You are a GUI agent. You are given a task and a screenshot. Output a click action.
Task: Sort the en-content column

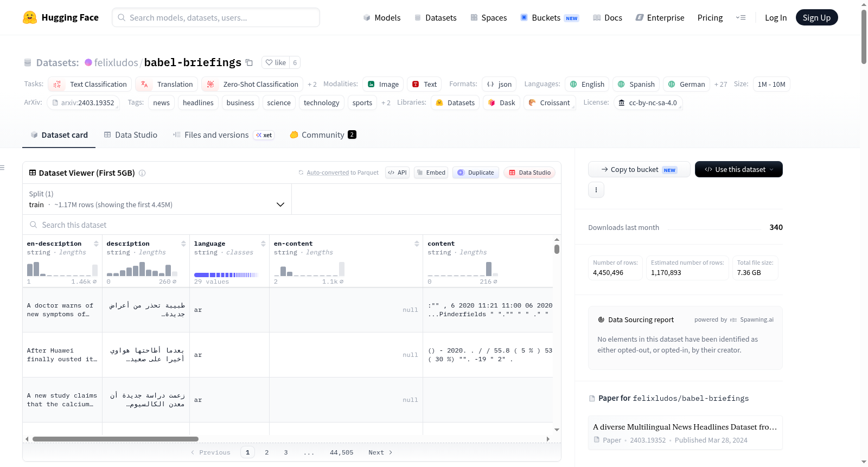coord(417,244)
